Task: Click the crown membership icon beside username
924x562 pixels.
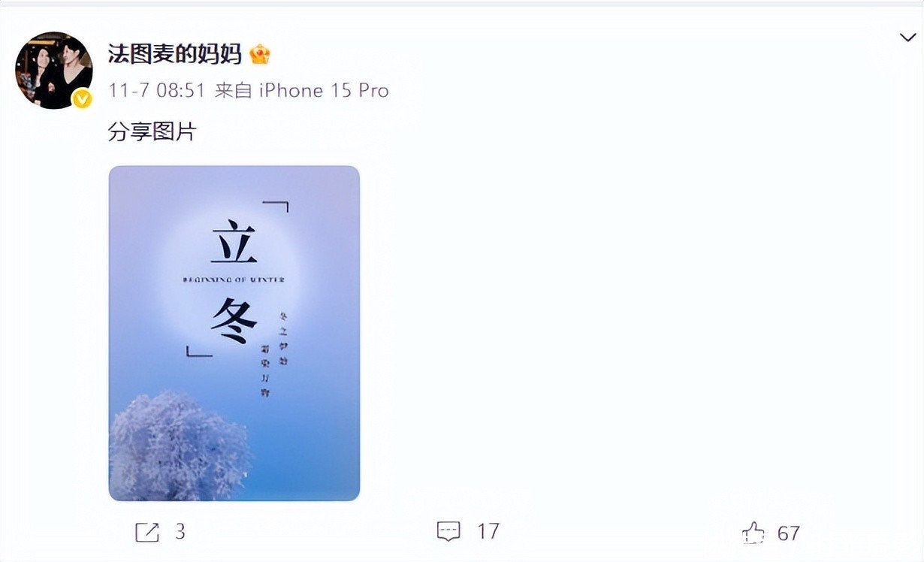Action: click(x=259, y=54)
